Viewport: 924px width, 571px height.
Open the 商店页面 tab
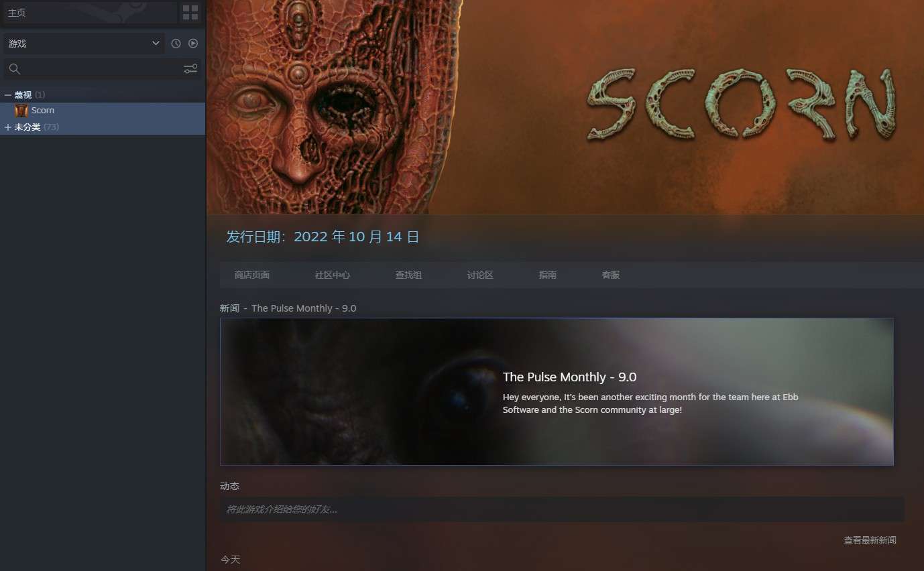(252, 275)
